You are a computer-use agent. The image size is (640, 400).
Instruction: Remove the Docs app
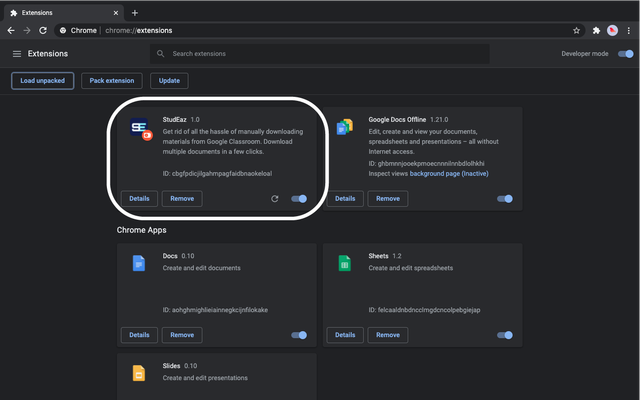click(x=182, y=335)
